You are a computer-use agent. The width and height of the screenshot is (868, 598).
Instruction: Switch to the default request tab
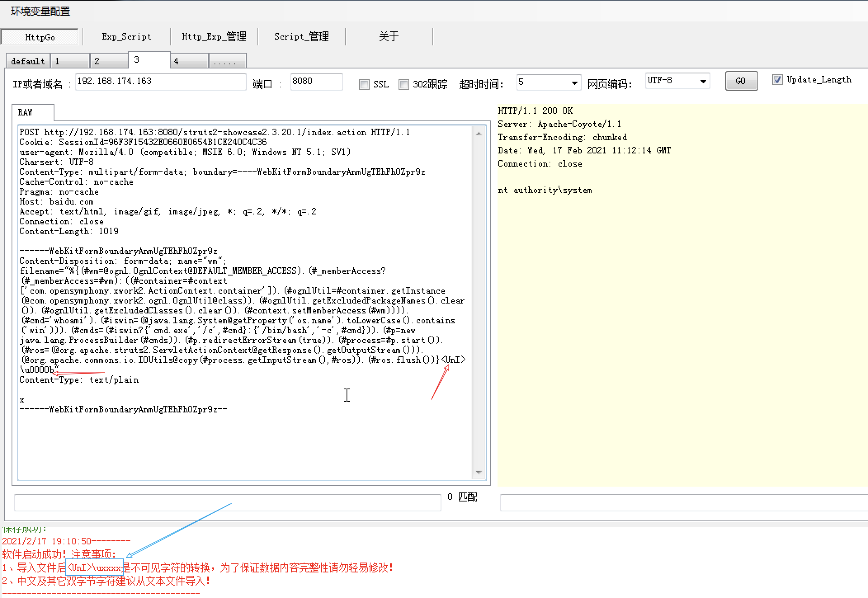[x=28, y=61]
